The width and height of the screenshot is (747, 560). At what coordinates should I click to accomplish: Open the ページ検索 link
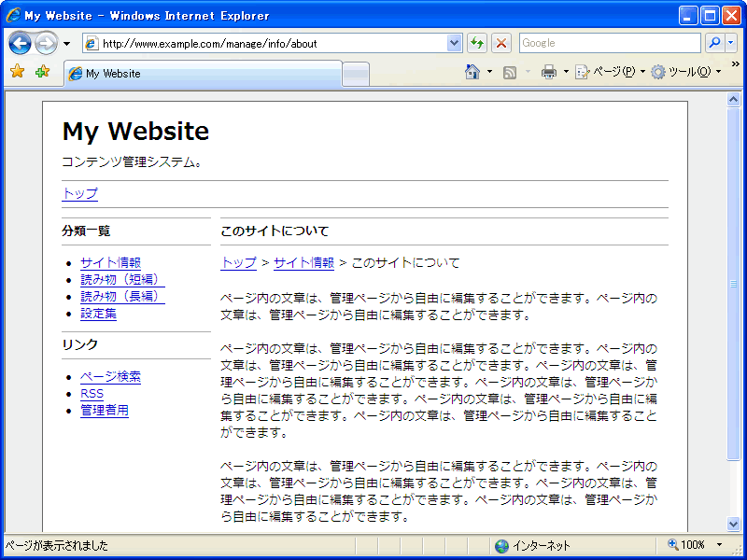[110, 377]
